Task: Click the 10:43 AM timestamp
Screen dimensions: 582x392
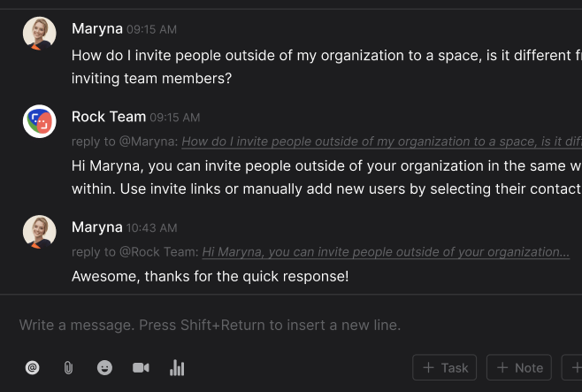Action: [x=151, y=228]
